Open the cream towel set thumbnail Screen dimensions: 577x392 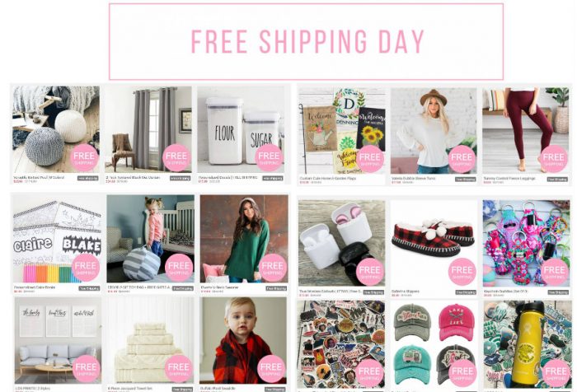150,340
